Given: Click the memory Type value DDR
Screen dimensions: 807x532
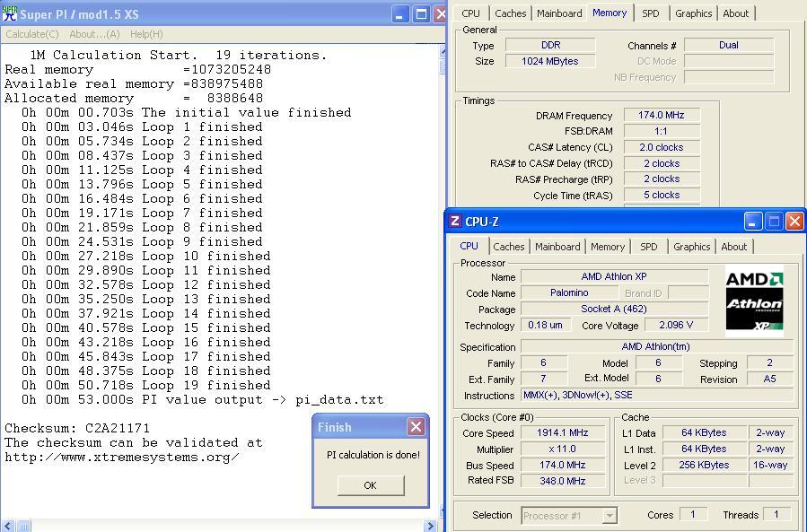Looking at the screenshot, I should (x=550, y=45).
